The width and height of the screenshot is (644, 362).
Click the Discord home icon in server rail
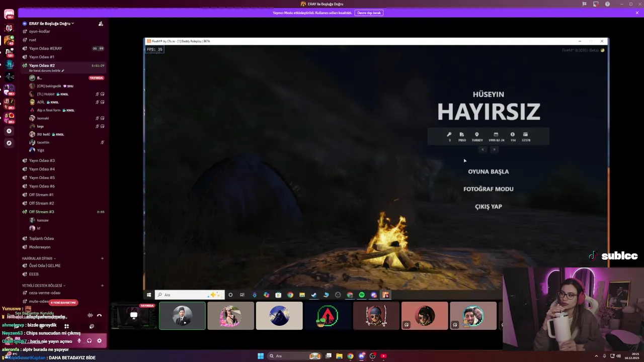pos(9,14)
